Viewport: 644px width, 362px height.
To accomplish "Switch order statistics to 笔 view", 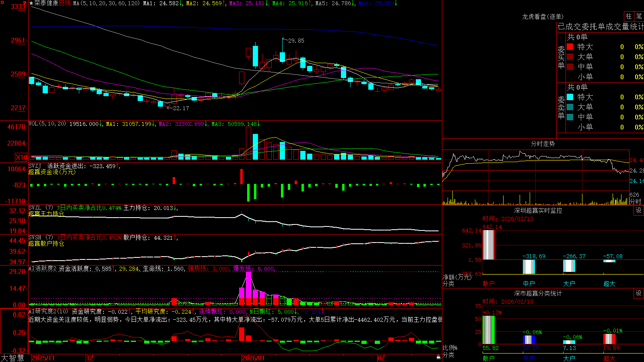I will (x=639, y=16).
